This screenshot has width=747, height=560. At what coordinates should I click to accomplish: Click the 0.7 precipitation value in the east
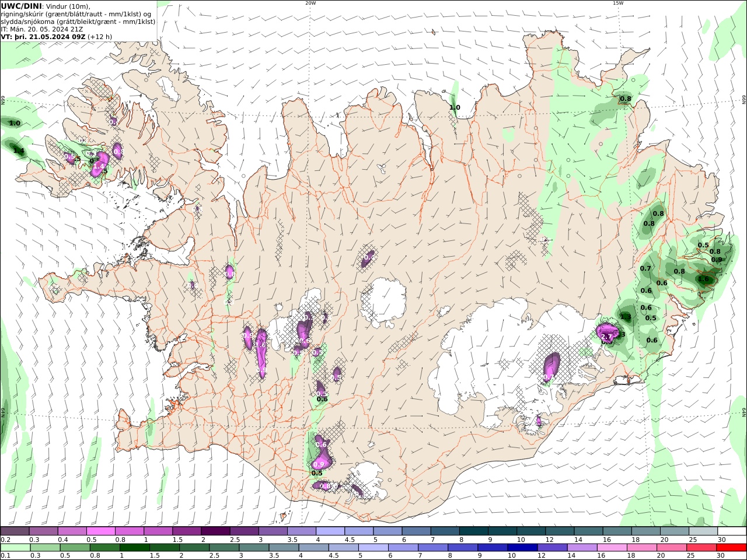[x=645, y=269]
